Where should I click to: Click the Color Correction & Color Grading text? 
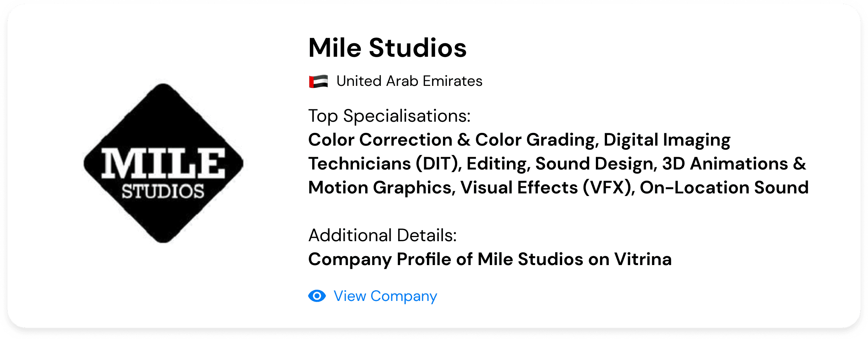(453, 140)
